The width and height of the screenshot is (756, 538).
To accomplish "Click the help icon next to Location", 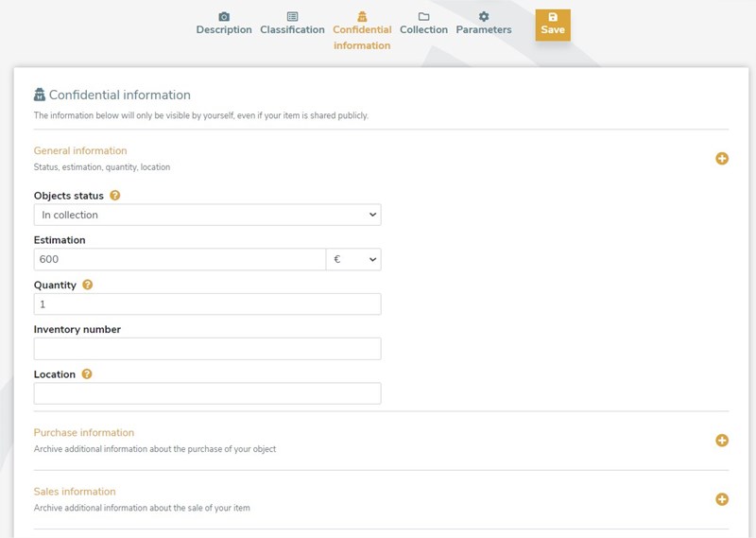I will tap(87, 373).
